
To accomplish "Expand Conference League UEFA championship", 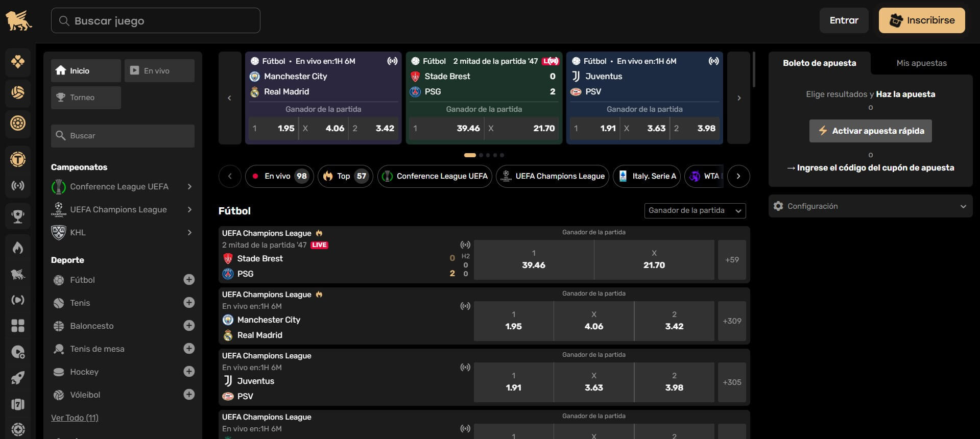I will [x=189, y=187].
